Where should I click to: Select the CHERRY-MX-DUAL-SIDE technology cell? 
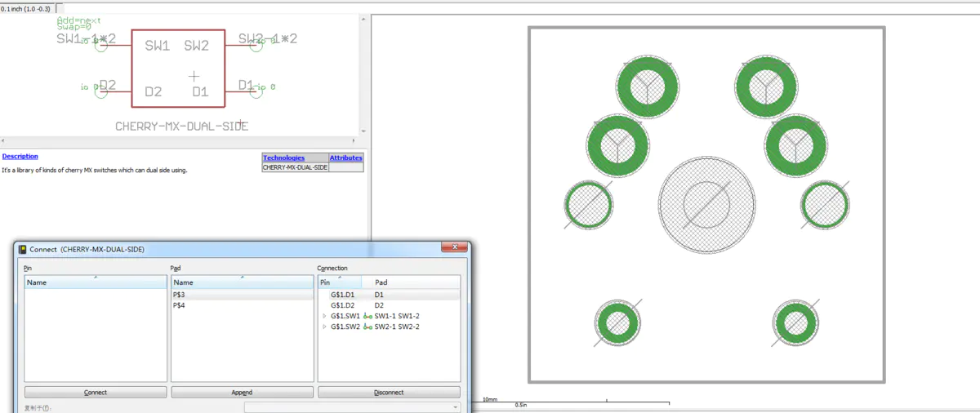pyautogui.click(x=295, y=167)
